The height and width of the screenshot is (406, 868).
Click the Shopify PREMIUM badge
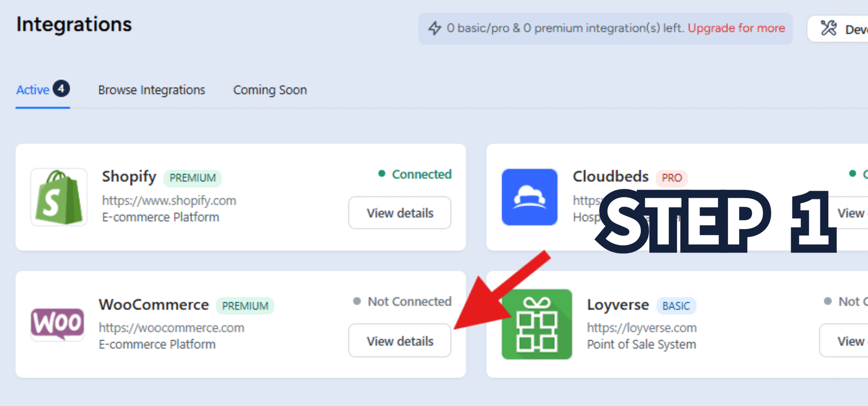coord(193,178)
